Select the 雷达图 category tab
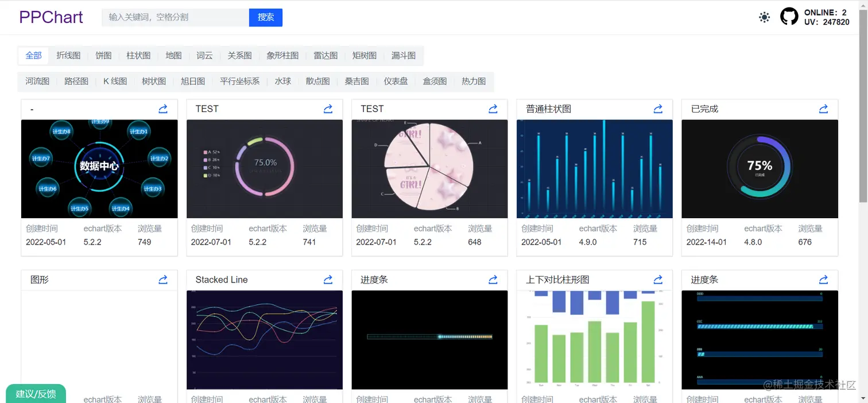This screenshot has width=868, height=403. click(x=325, y=56)
